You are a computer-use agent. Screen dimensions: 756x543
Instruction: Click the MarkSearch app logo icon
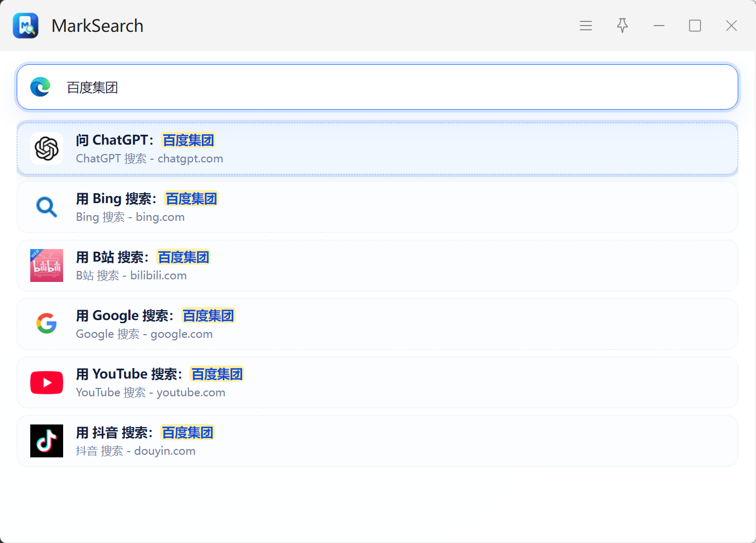pyautogui.click(x=26, y=26)
